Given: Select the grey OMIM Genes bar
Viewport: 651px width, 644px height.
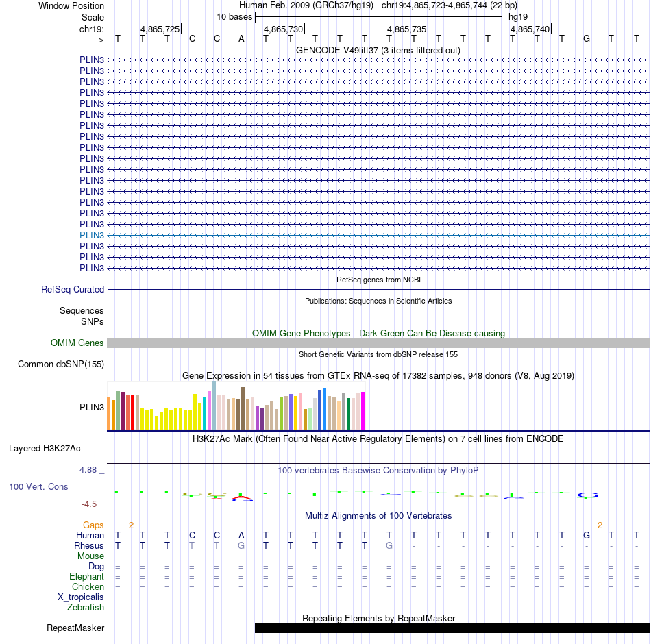Looking at the screenshot, I should coord(378,343).
